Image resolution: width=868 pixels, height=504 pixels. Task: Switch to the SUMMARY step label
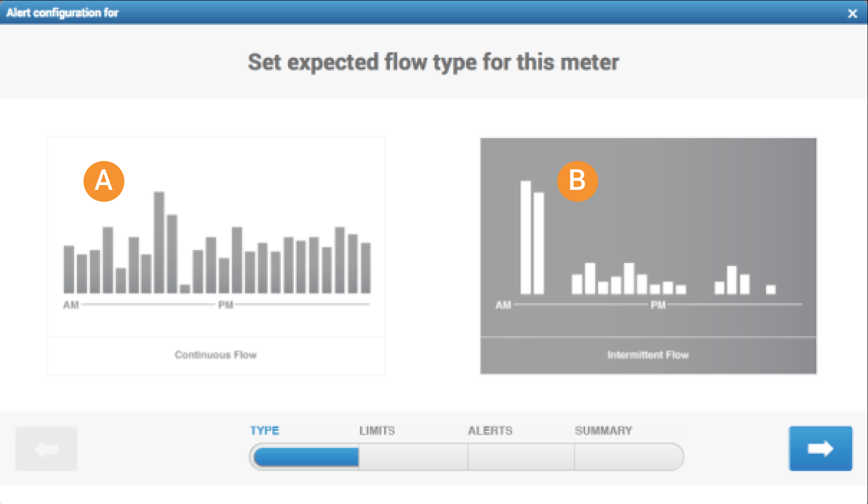pyautogui.click(x=603, y=430)
